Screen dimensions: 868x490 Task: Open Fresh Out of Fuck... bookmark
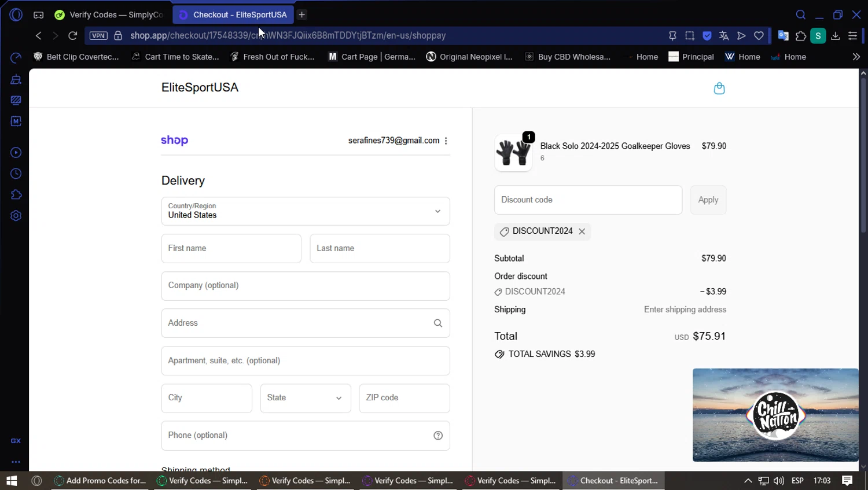click(x=273, y=57)
